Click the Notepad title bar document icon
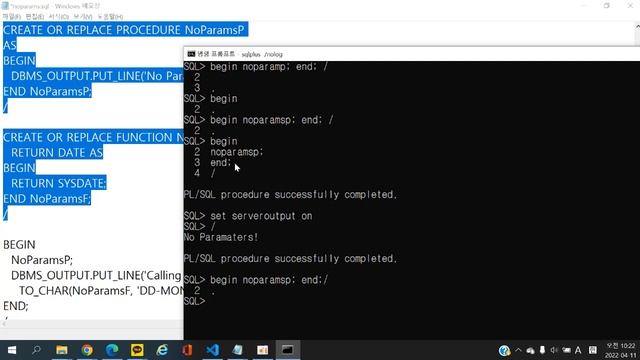Screen dimensions: 640x360 pyautogui.click(x=5, y=6)
